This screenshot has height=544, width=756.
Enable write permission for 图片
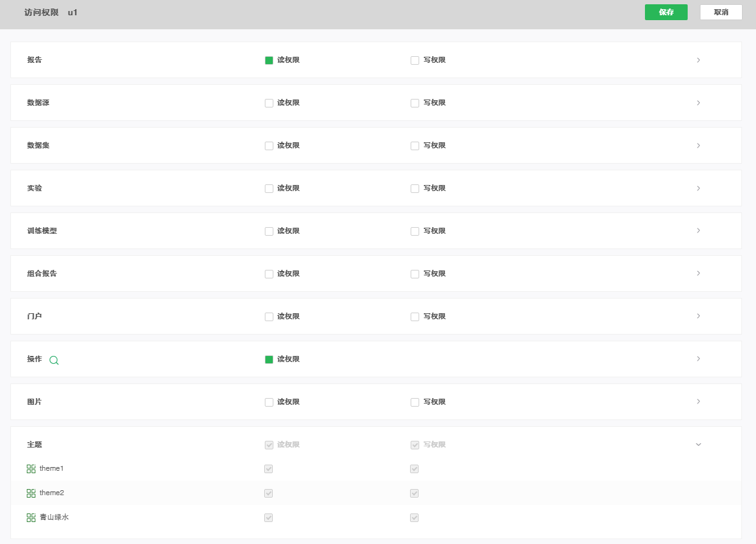pyautogui.click(x=415, y=402)
